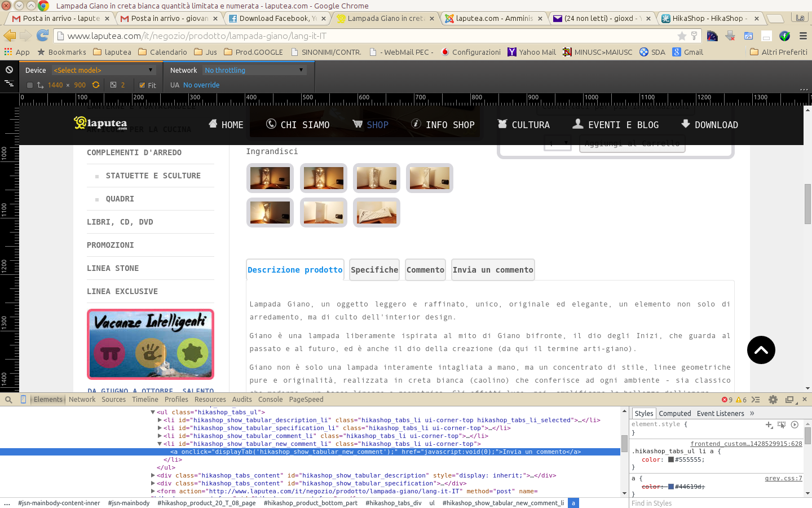Open the Network throttling dropdown
Viewport: 812px width, 508px height.
254,70
